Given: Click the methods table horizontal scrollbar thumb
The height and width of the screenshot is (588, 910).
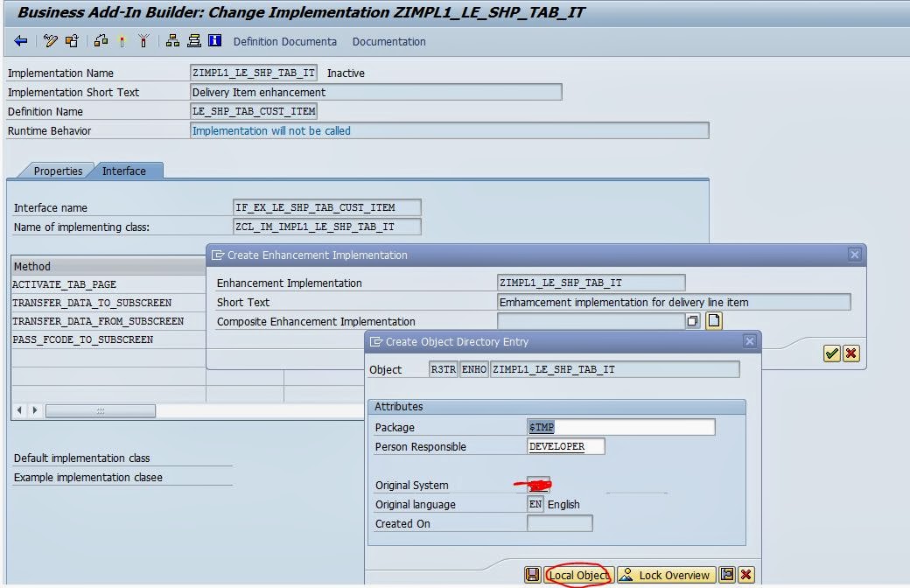Looking at the screenshot, I should click(x=101, y=410).
